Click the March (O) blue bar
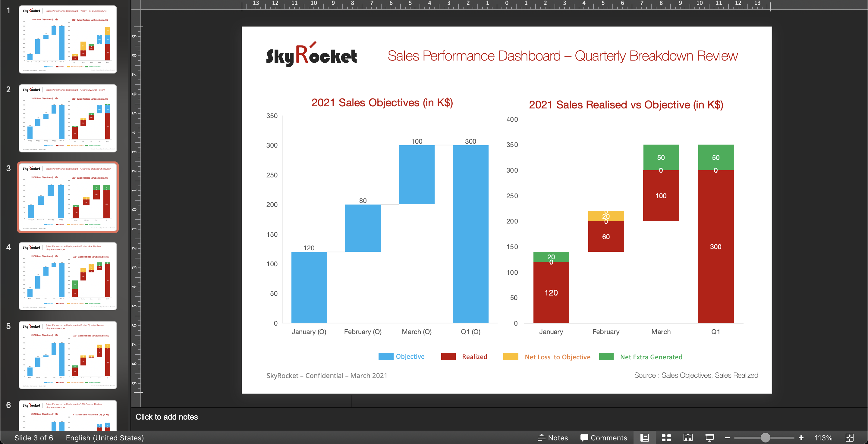This screenshot has width=868, height=444. coord(417,174)
